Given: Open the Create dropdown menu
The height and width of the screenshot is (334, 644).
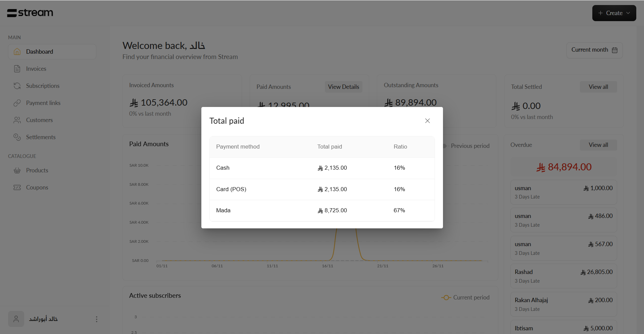Looking at the screenshot, I should 614,13.
